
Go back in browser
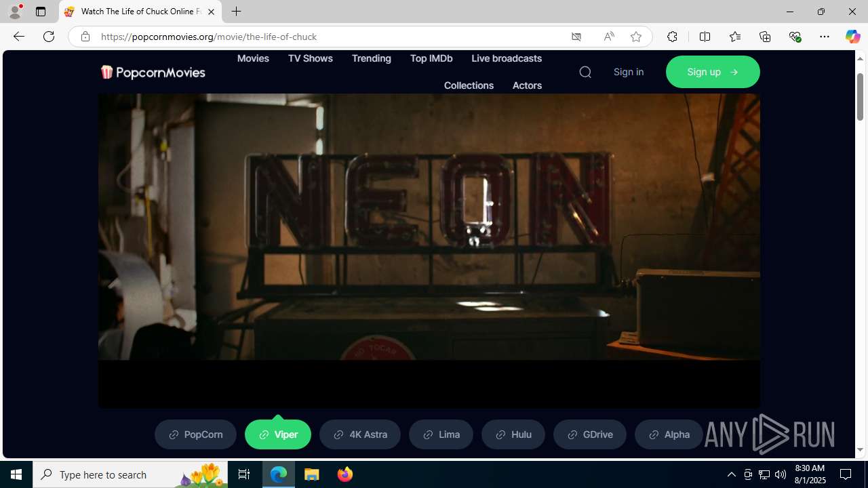pyautogui.click(x=18, y=37)
